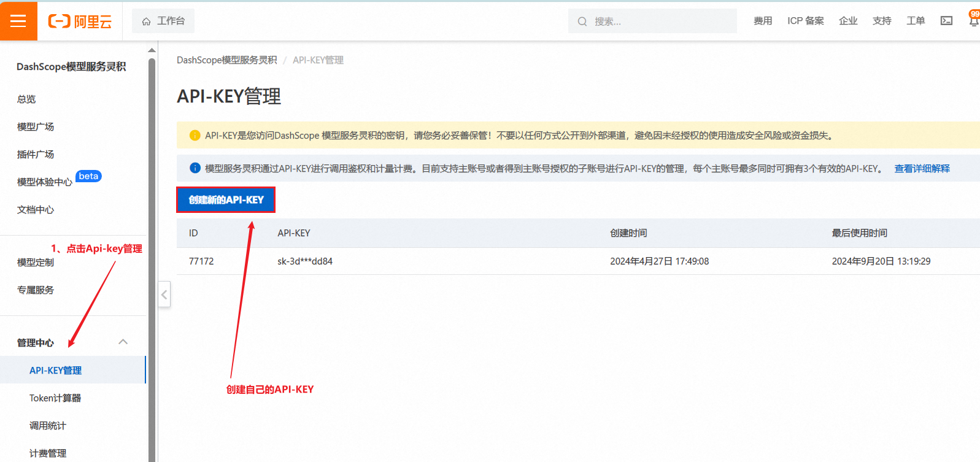
Task: Click the 最后使用时间 column header
Action: pyautogui.click(x=860, y=233)
